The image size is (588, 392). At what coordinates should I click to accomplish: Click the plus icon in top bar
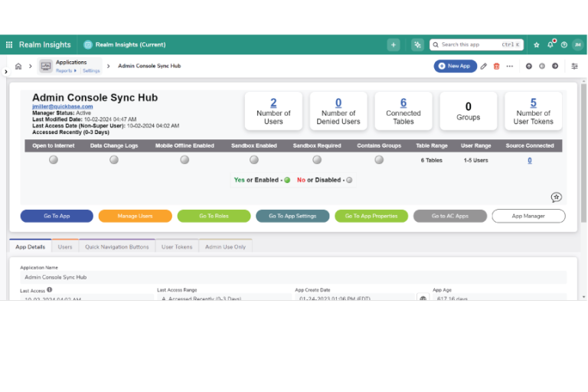coord(394,45)
